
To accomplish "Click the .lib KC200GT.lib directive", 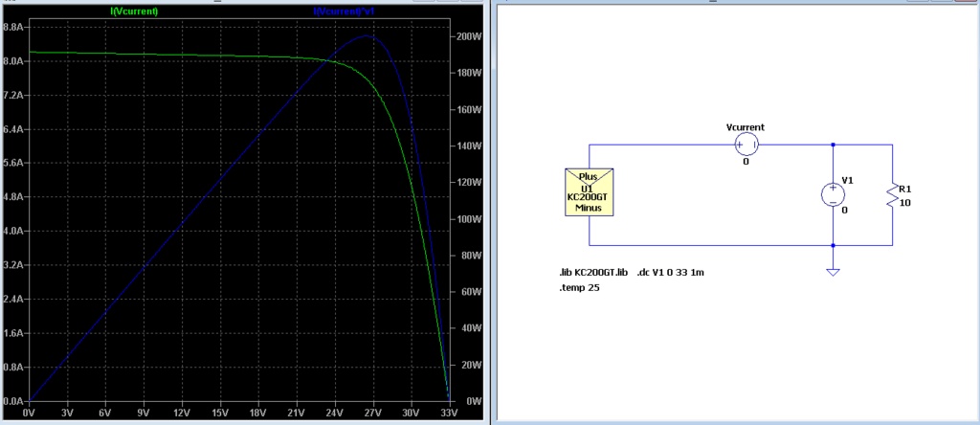I will [593, 273].
